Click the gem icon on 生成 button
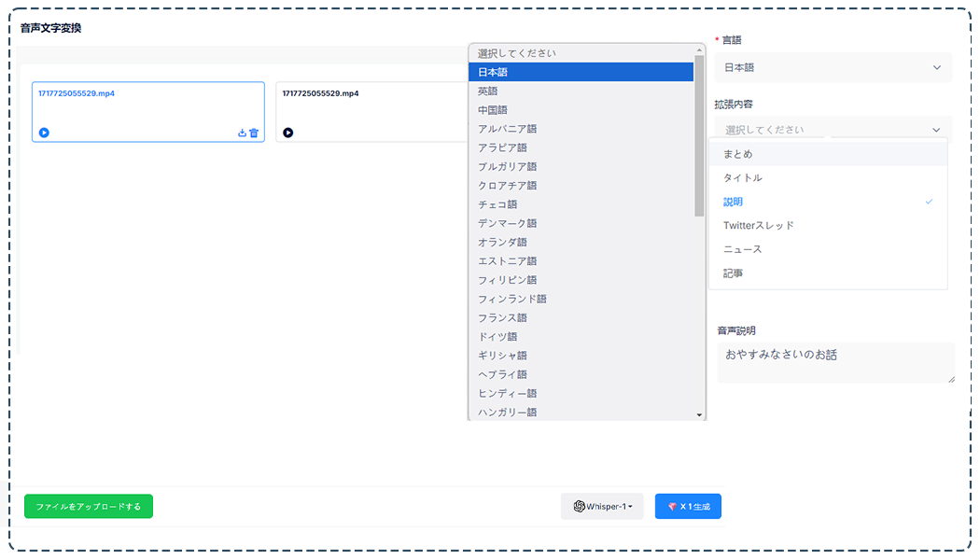 [x=673, y=506]
